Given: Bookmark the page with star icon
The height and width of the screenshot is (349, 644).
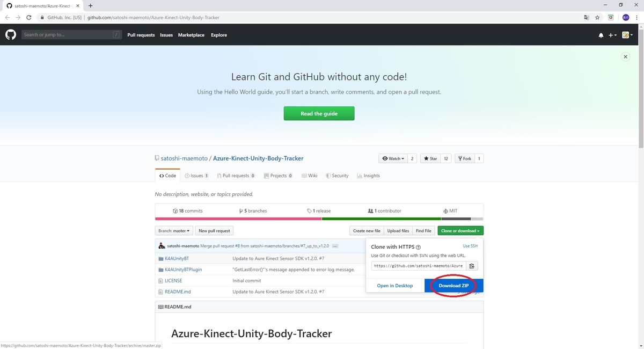Looking at the screenshot, I should click(x=597, y=17).
